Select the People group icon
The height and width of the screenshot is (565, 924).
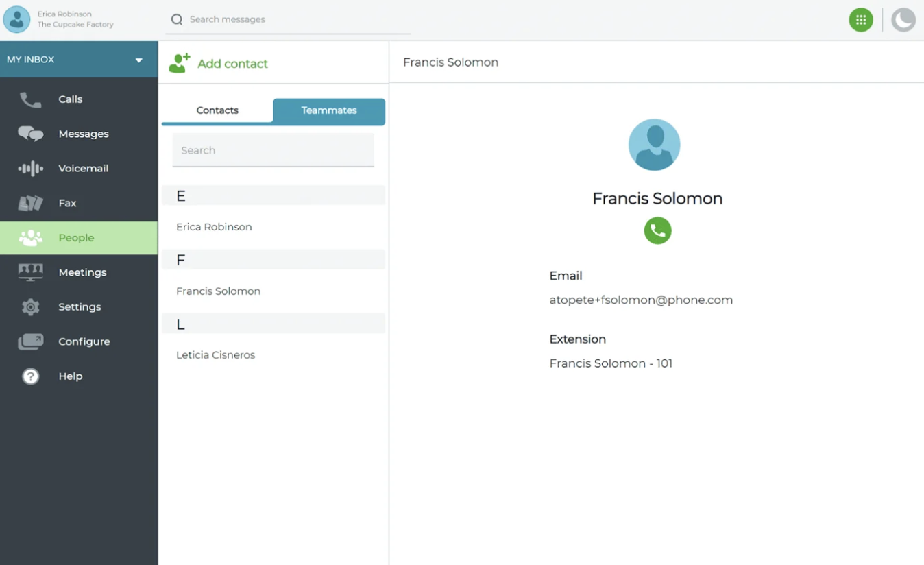click(30, 238)
